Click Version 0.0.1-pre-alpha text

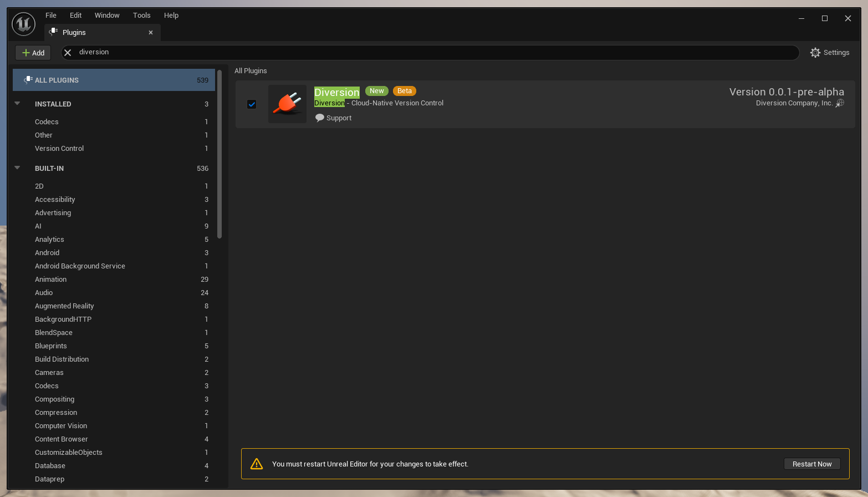(787, 92)
